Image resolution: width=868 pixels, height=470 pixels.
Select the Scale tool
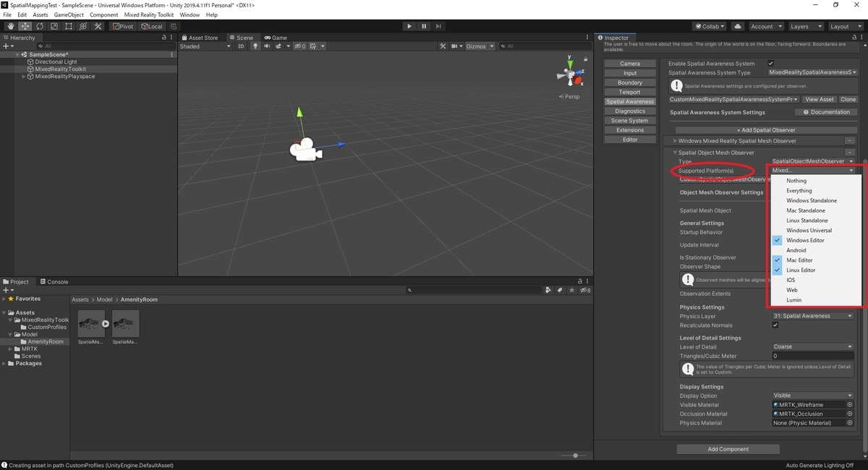coord(54,26)
